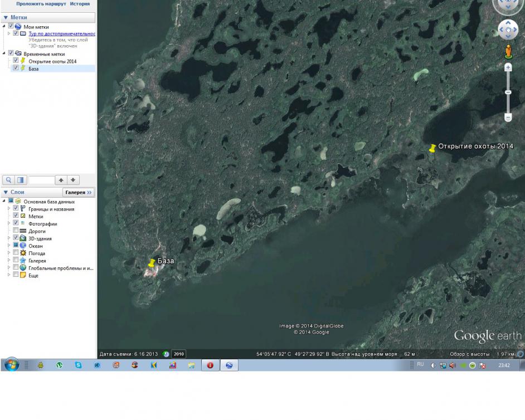Click the zoom in plus button
The width and height of the screenshot is (525, 420).
[x=508, y=67]
